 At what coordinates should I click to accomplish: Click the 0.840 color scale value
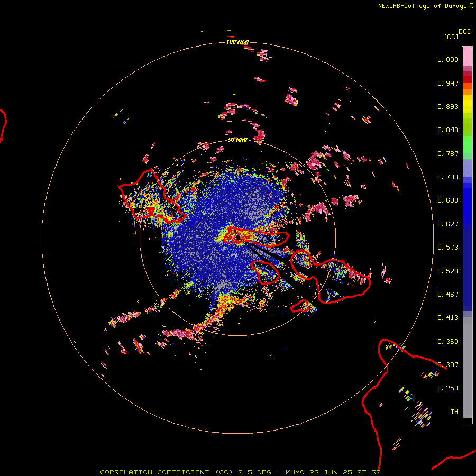point(448,130)
